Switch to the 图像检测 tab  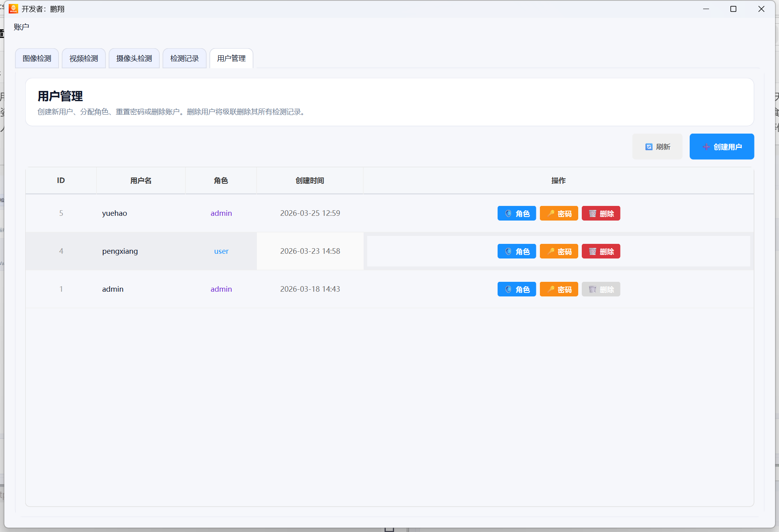37,58
